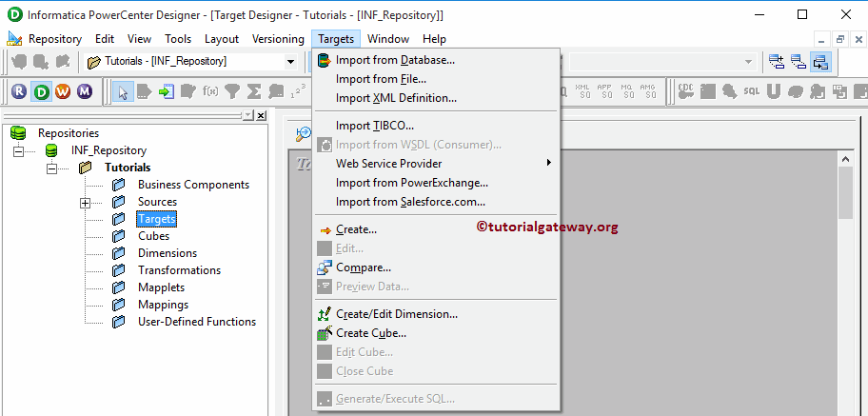The height and width of the screenshot is (416, 868).
Task: Select the Targets folder in tree
Action: [x=157, y=219]
